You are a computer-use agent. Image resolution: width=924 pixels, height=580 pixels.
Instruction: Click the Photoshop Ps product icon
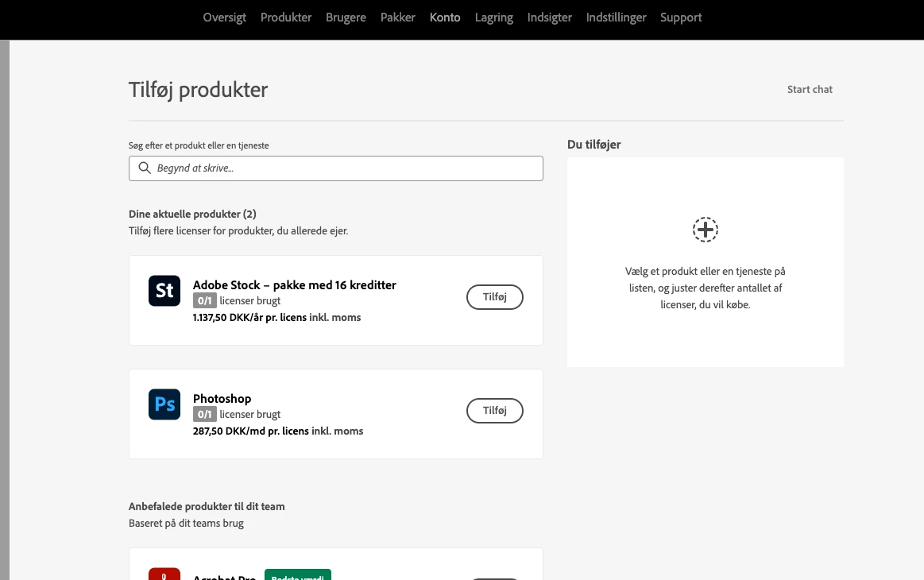(164, 404)
